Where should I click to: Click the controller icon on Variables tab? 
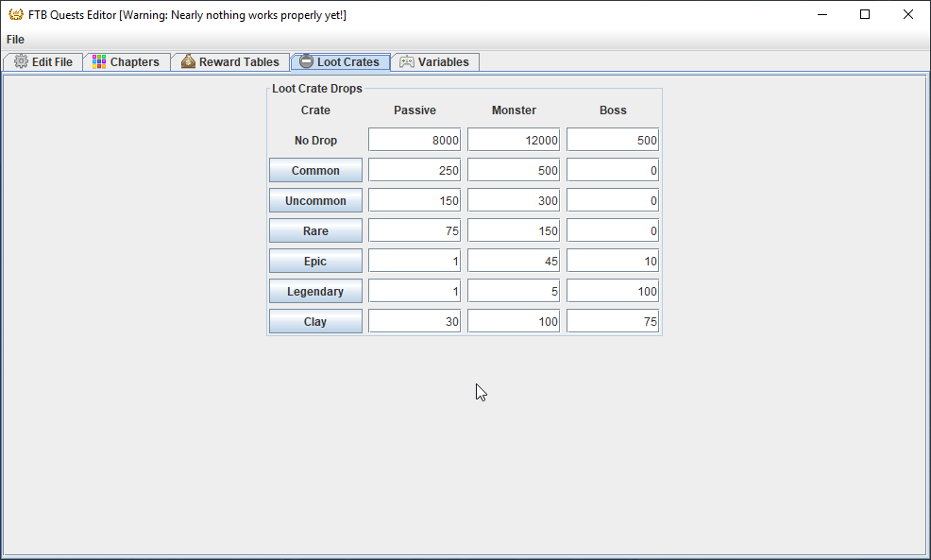tap(407, 62)
